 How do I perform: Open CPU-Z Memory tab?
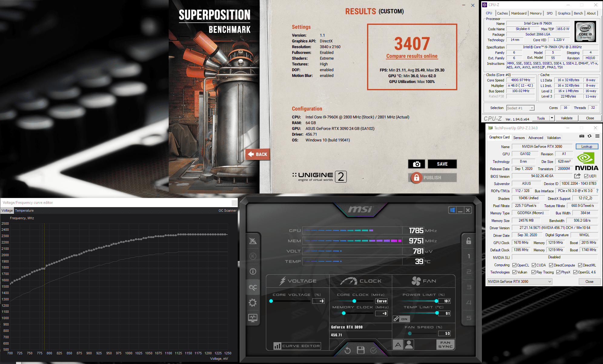(536, 13)
